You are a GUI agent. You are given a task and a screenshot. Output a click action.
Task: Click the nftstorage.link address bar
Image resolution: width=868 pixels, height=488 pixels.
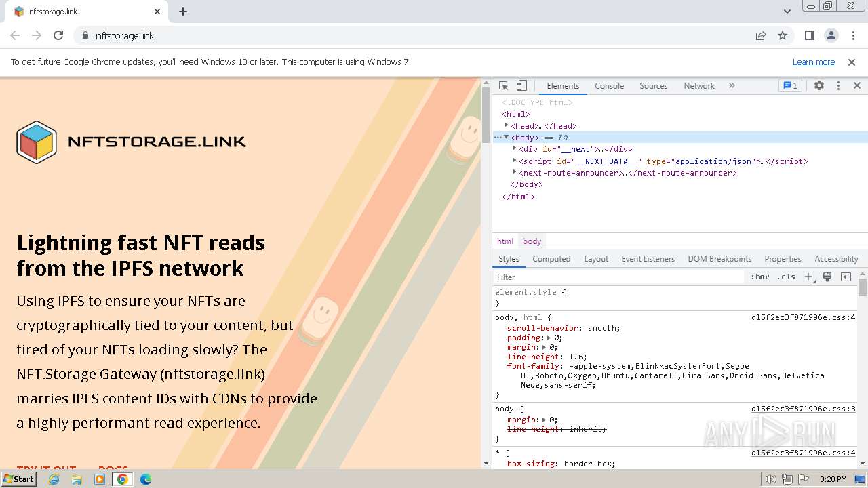click(414, 35)
